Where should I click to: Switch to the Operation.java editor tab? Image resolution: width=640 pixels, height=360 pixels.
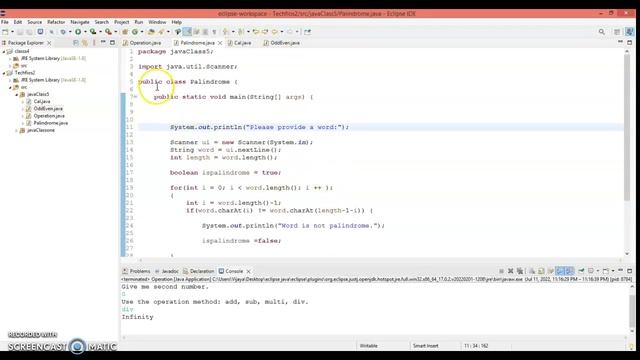coord(142,43)
